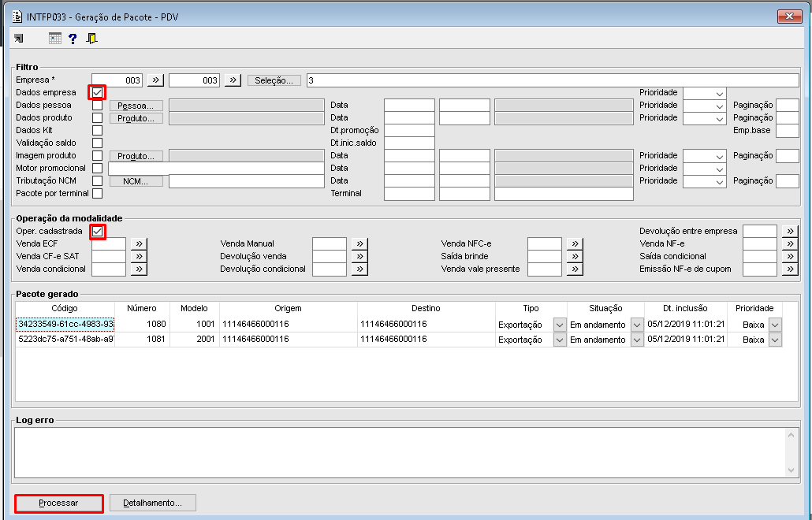The width and height of the screenshot is (812, 520).
Task: Open lookup beside second Empresa field
Action: pos(233,80)
